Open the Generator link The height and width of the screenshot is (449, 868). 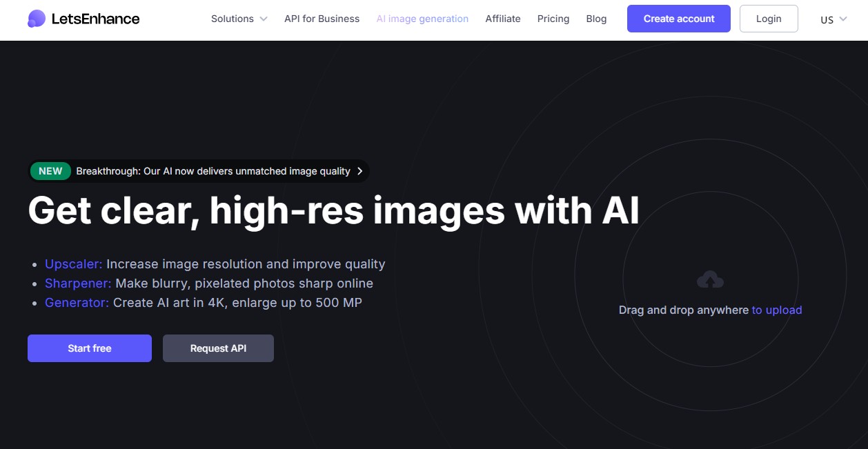[76, 302]
